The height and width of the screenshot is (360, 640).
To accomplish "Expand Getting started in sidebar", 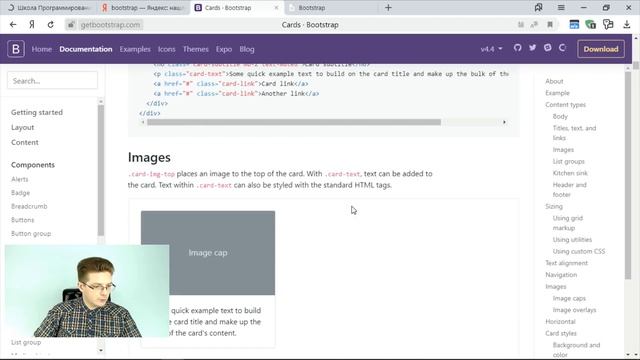I will tap(37, 112).
